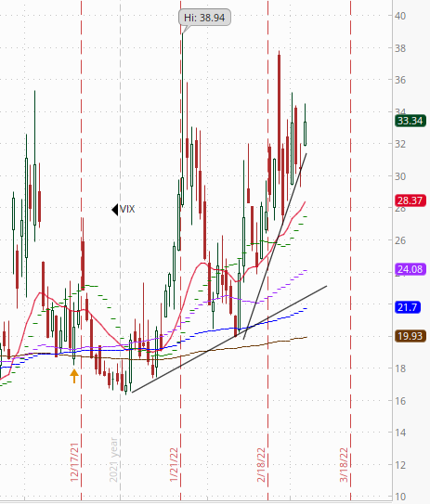This screenshot has height=504, width=430.
Task: Click the 36 price axis label
Action: [400, 80]
